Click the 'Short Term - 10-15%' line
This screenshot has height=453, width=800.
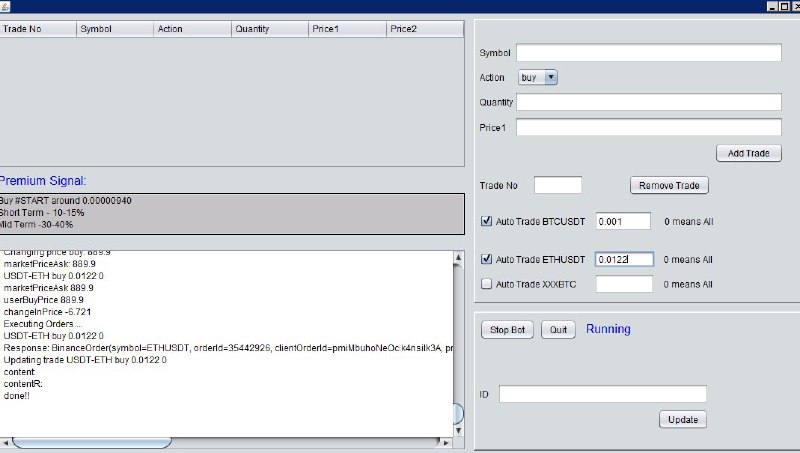coord(42,213)
